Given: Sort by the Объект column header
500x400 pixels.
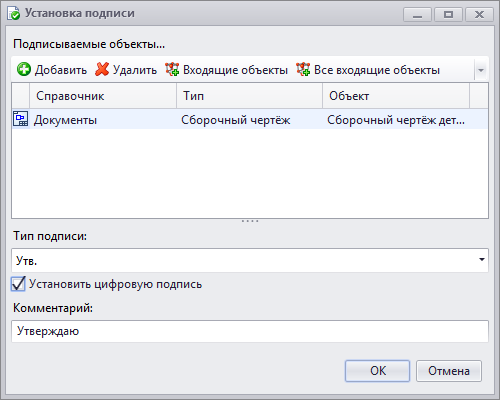Looking at the screenshot, I should pos(396,96).
